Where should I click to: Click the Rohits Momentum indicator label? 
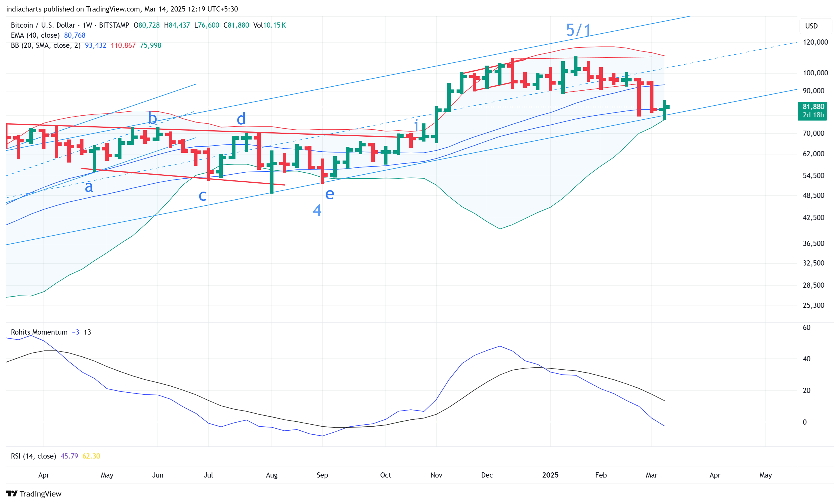(39, 332)
